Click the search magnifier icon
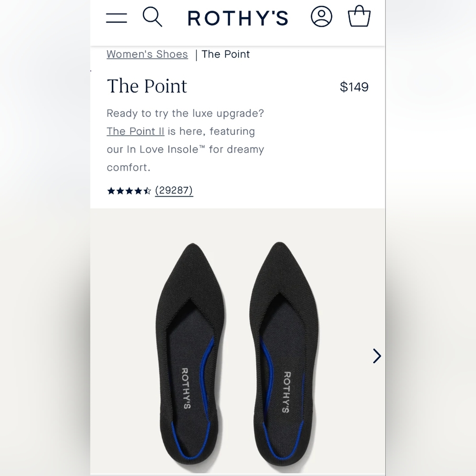This screenshot has height=476, width=476. click(x=153, y=17)
